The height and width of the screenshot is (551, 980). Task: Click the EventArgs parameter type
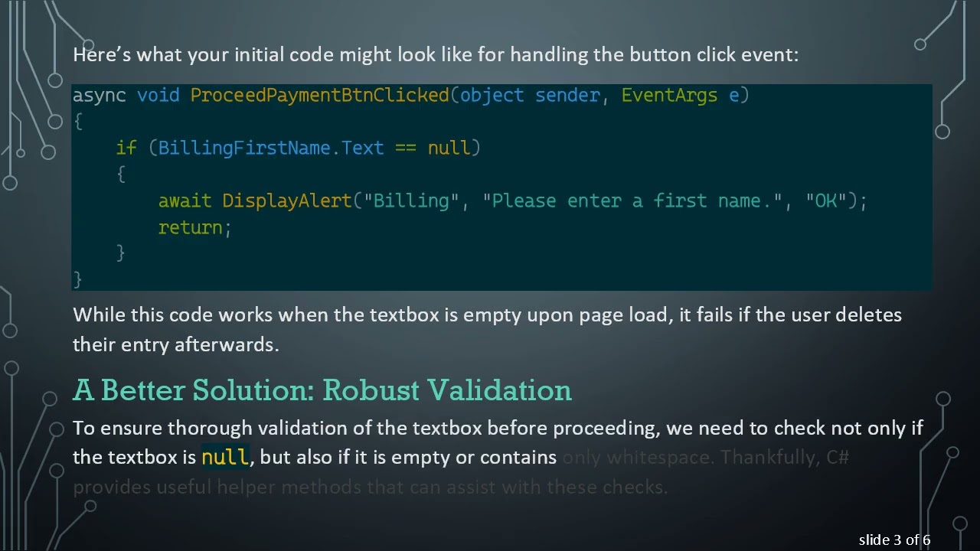(x=669, y=96)
